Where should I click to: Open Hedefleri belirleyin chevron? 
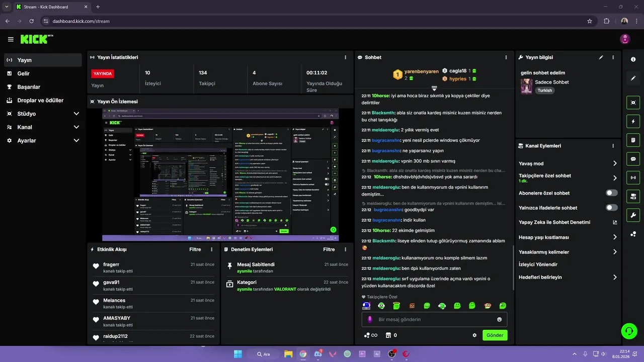(615, 277)
